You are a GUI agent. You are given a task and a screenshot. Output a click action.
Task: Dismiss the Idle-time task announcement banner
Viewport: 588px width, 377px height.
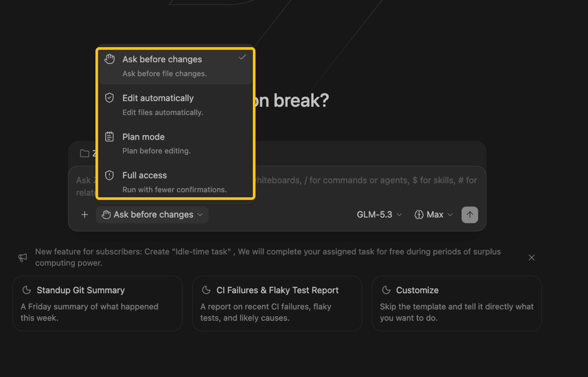pos(531,257)
